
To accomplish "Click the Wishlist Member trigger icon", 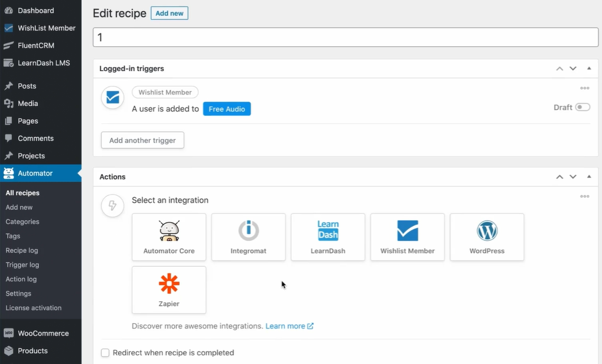I will pos(112,98).
